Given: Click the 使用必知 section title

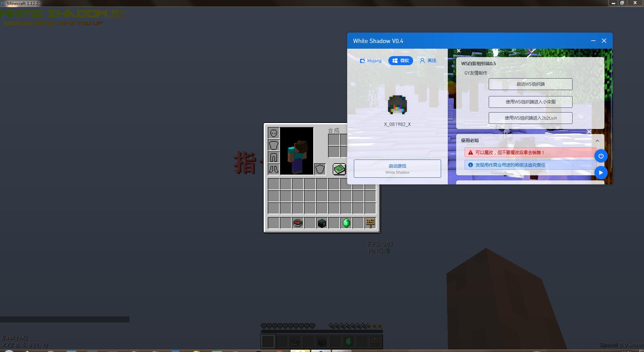Looking at the screenshot, I should pyautogui.click(x=470, y=140).
